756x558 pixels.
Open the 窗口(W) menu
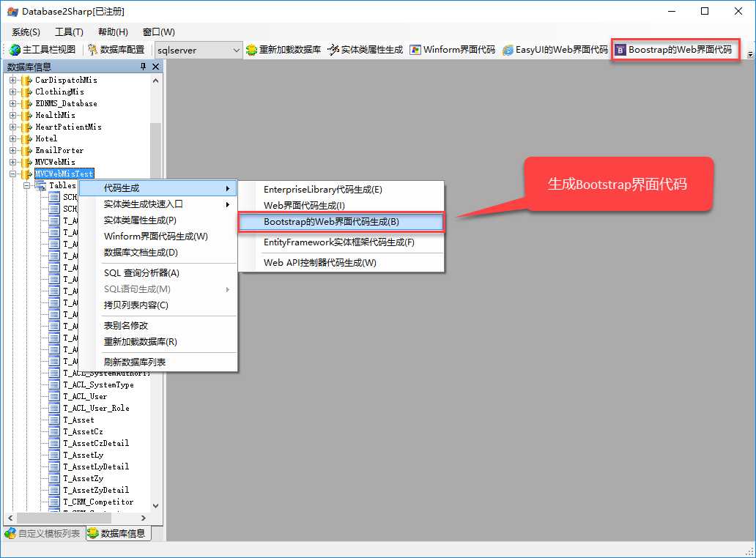(x=159, y=32)
